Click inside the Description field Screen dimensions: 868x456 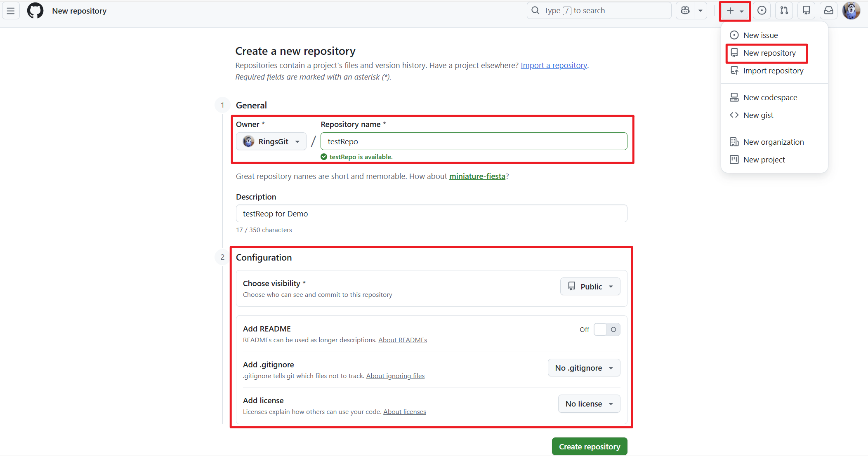(x=431, y=213)
